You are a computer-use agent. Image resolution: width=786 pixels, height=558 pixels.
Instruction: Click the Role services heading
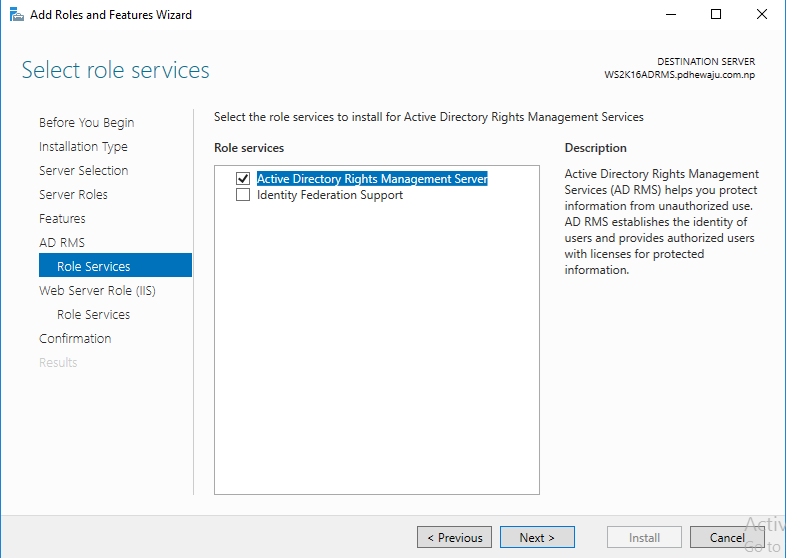pyautogui.click(x=249, y=148)
